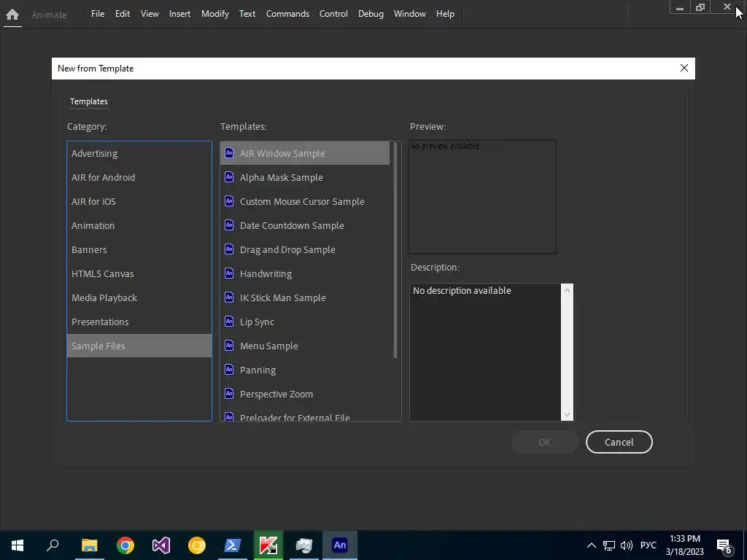The height and width of the screenshot is (560, 747).
Task: Open the Debug menu
Action: click(371, 14)
